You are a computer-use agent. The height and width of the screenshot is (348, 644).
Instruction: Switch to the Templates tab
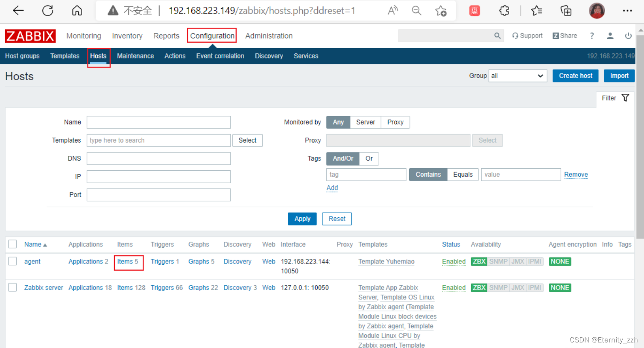point(64,56)
